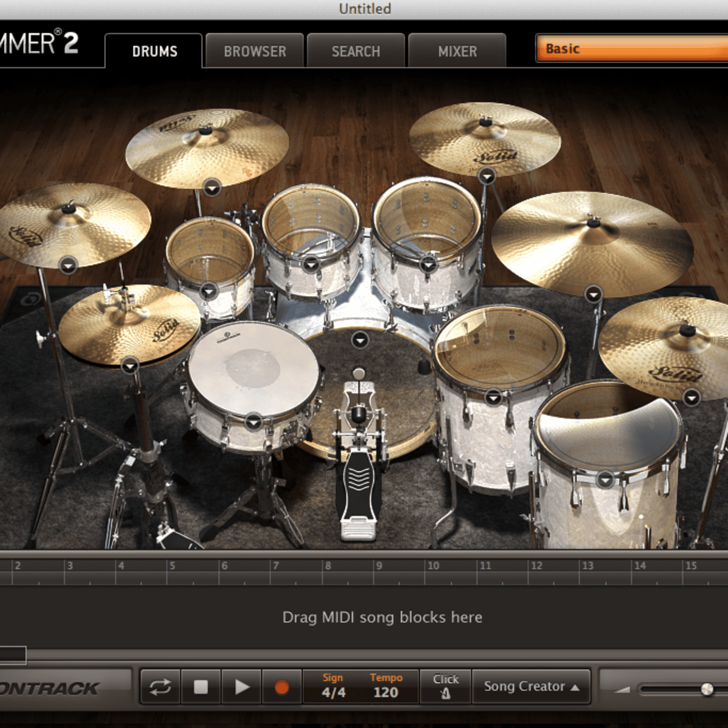
Task: Switch to the DRUMS tab
Action: [154, 51]
